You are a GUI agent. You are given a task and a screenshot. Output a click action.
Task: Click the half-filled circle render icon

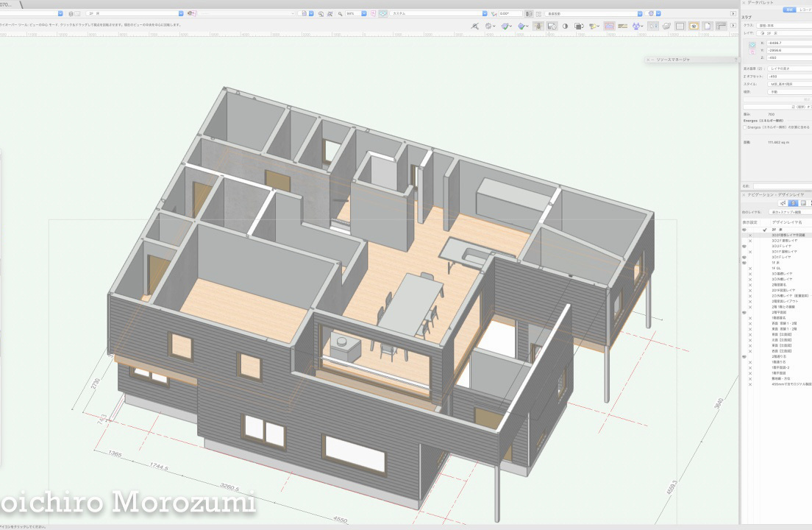tap(565, 26)
